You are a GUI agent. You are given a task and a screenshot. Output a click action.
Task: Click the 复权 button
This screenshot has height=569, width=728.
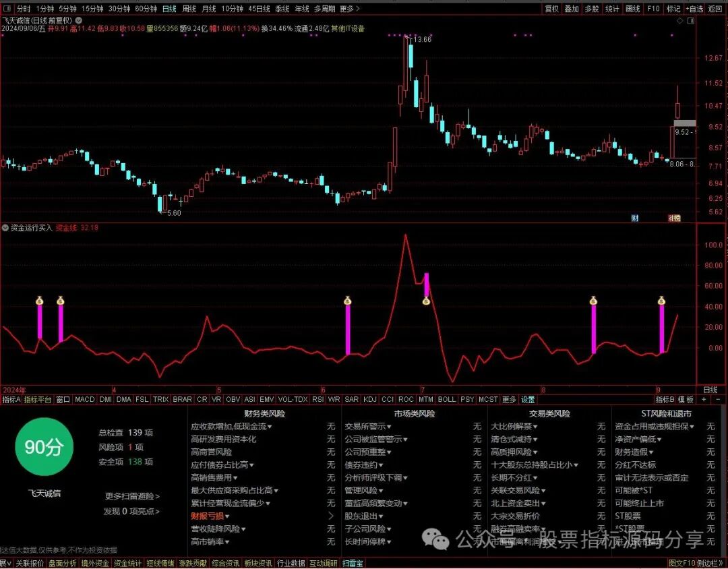[552, 9]
